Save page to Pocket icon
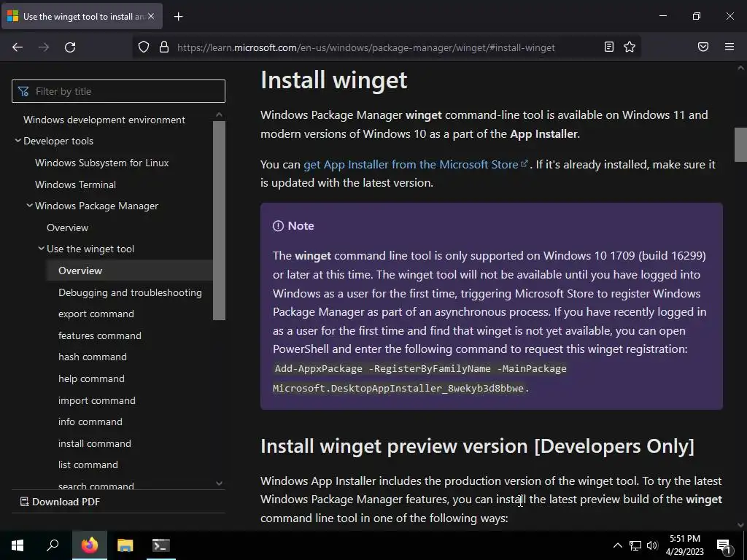This screenshot has width=747, height=560. [703, 47]
